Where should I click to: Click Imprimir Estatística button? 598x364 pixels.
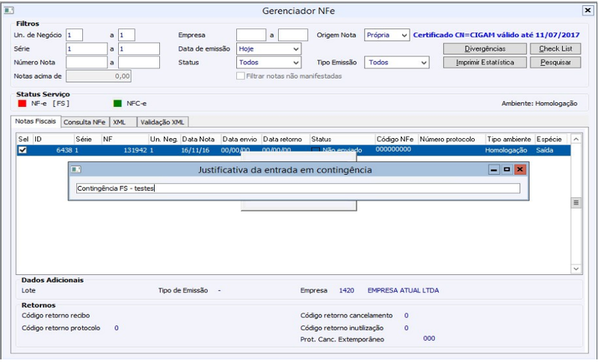click(x=484, y=63)
